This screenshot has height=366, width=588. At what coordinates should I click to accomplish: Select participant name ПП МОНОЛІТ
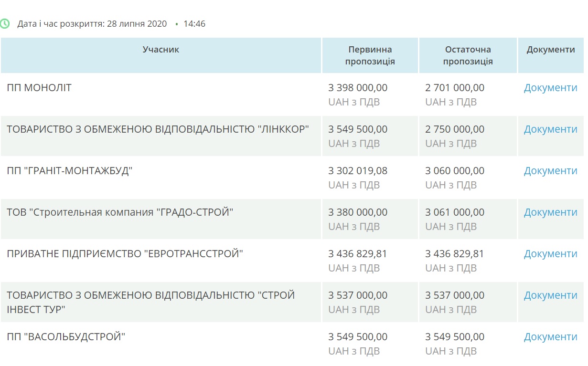(39, 88)
